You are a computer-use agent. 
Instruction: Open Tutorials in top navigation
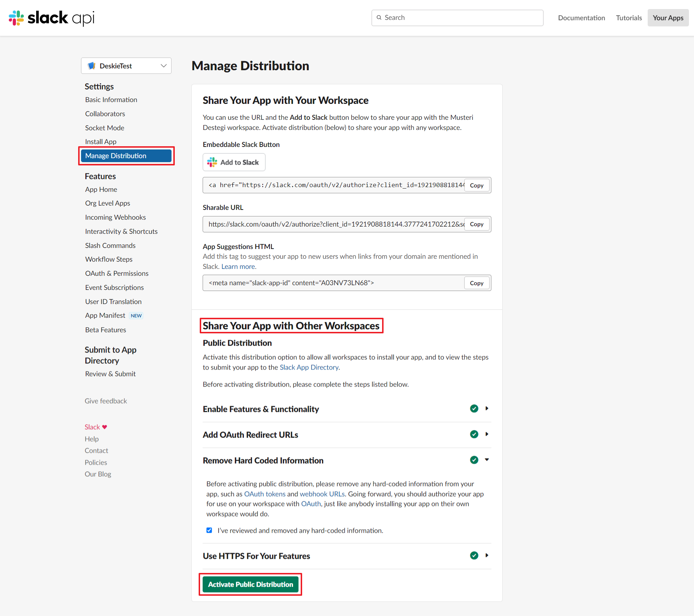[629, 18]
